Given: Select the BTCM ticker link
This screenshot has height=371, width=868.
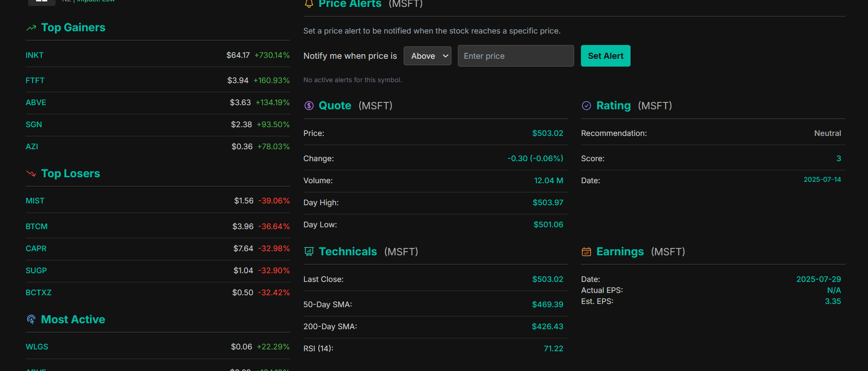Looking at the screenshot, I should (x=37, y=226).
